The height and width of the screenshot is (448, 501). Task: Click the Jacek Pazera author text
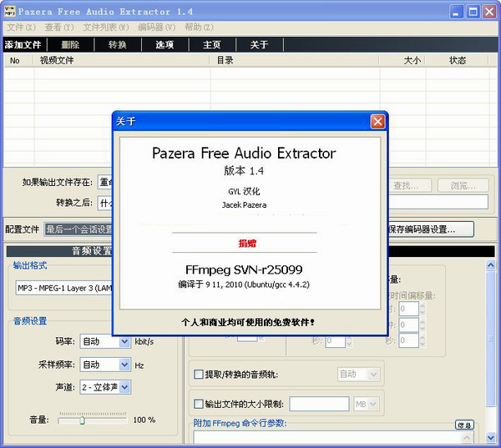[244, 205]
